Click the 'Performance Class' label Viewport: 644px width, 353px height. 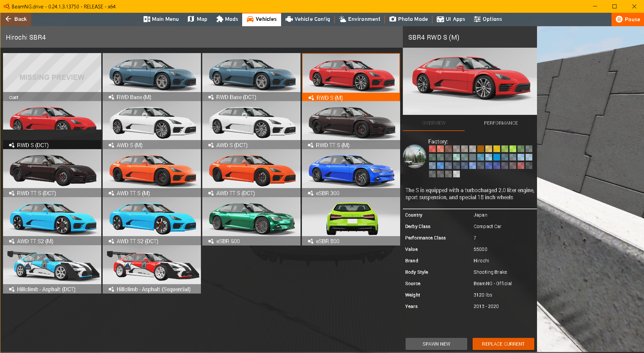(x=425, y=238)
